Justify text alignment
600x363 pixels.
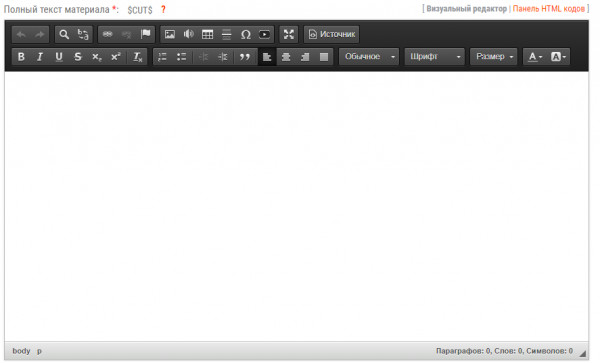point(324,57)
